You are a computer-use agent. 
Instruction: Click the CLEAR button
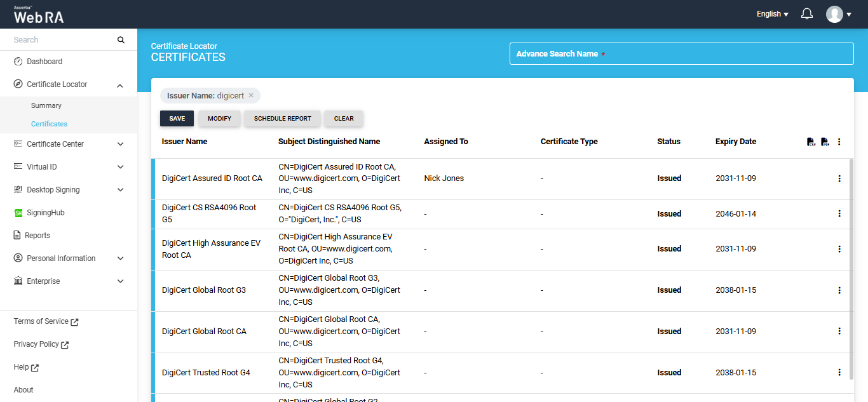coord(344,119)
